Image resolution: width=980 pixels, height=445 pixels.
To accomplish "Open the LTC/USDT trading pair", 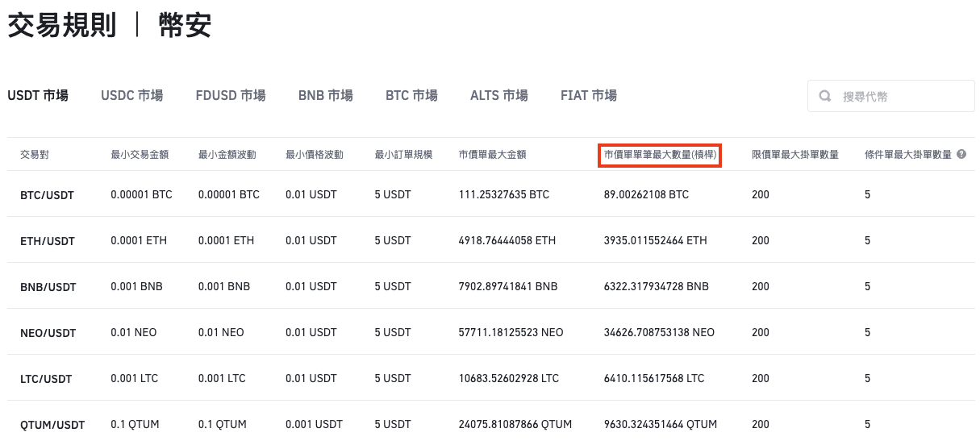I will pyautogui.click(x=47, y=379).
